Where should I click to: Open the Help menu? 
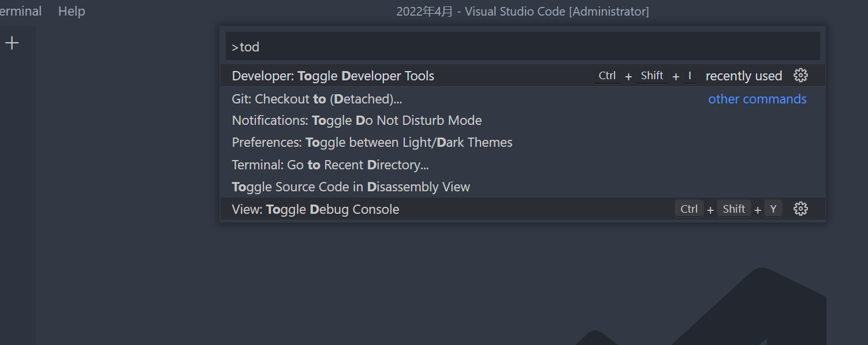click(71, 11)
